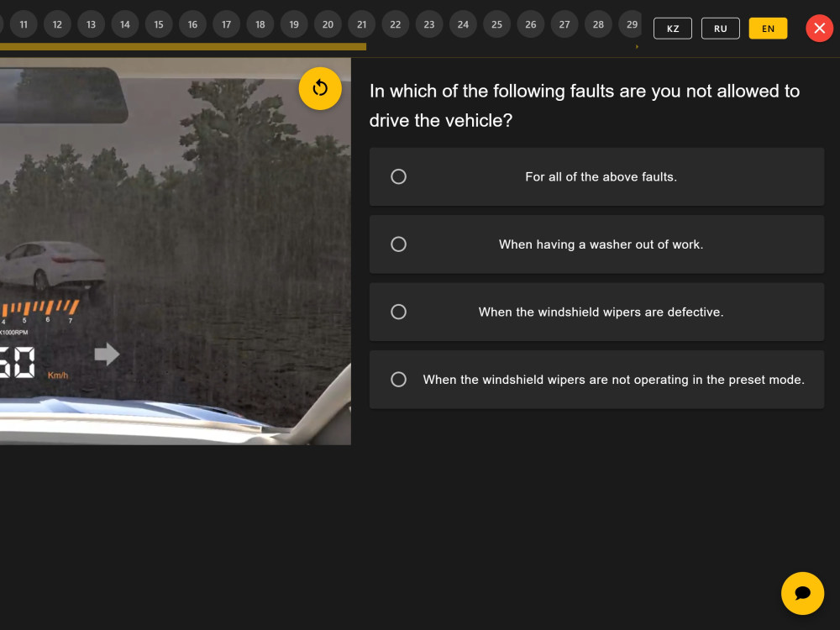This screenshot has height=630, width=840.
Task: Select radio for 'When having a washer out of work'
Action: (398, 244)
